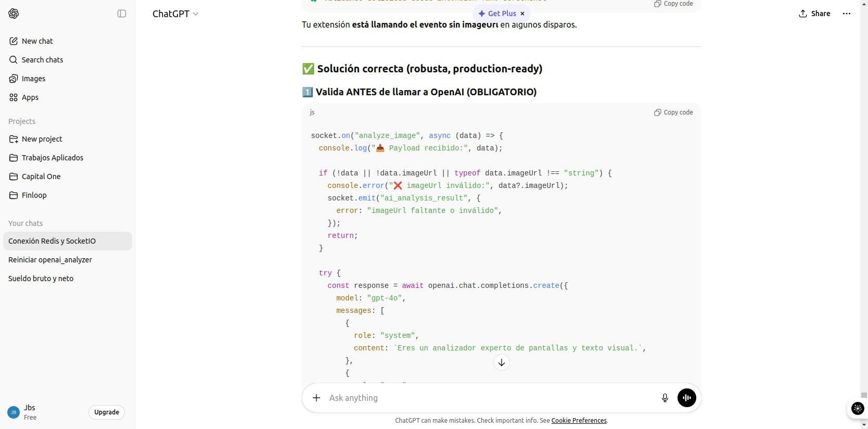This screenshot has height=429, width=868.
Task: Open the Trabajos Aplicados project folder
Action: click(x=52, y=158)
